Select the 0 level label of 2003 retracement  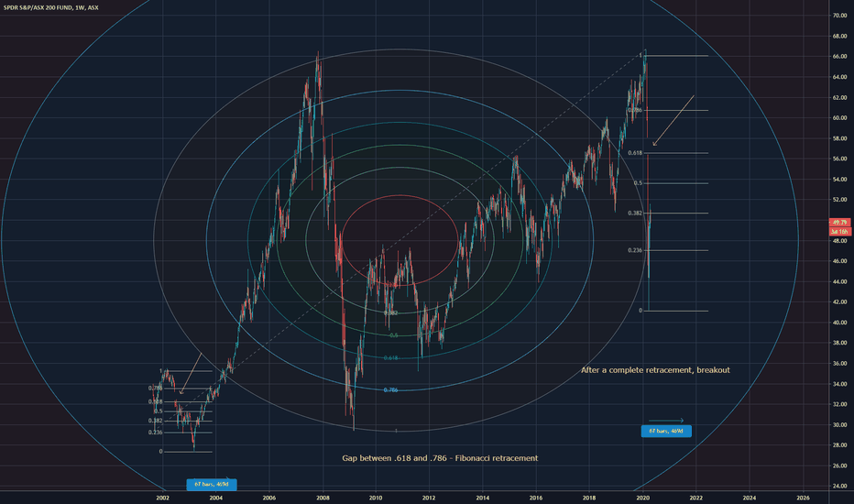point(160,452)
